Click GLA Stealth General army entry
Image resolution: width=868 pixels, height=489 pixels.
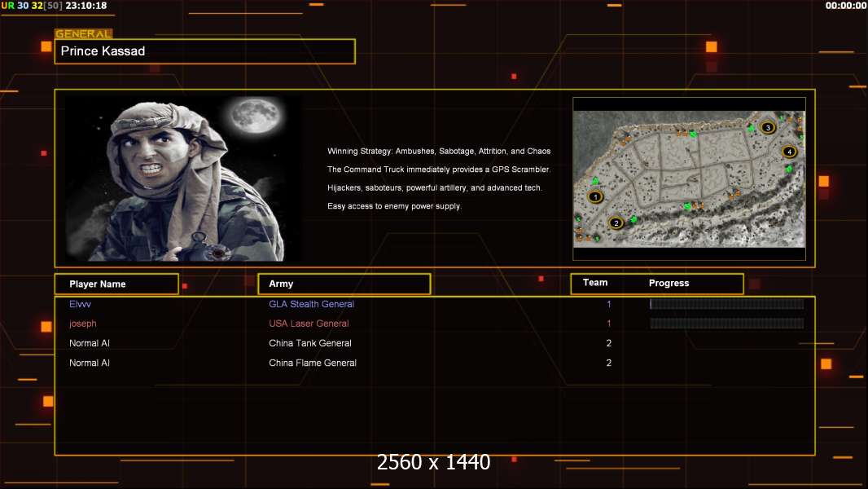pyautogui.click(x=311, y=304)
